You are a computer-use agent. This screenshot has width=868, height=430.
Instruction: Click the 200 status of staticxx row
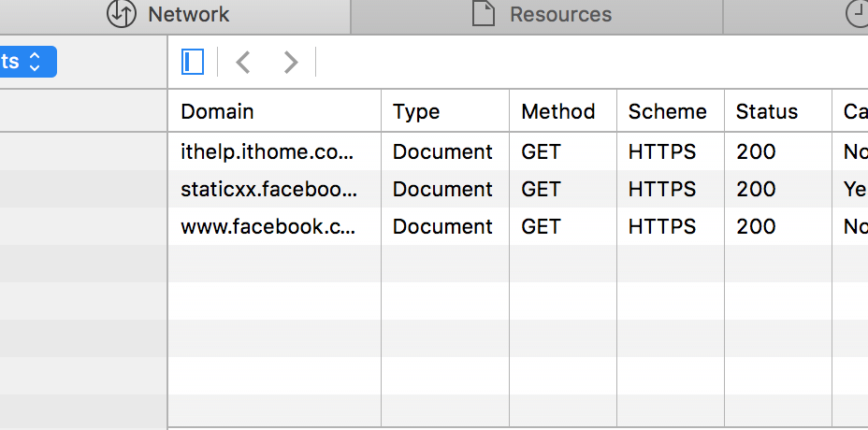(756, 189)
